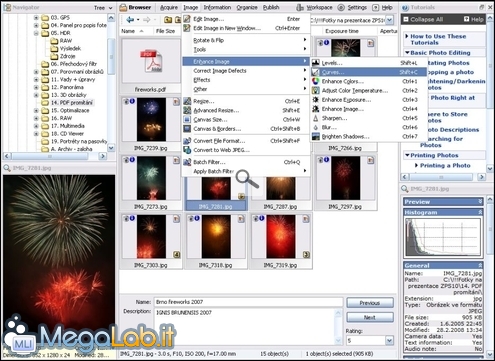Viewport: 495px width, 361px height.
Task: Click the Edit Image in New Window icon
Action: 187,28
